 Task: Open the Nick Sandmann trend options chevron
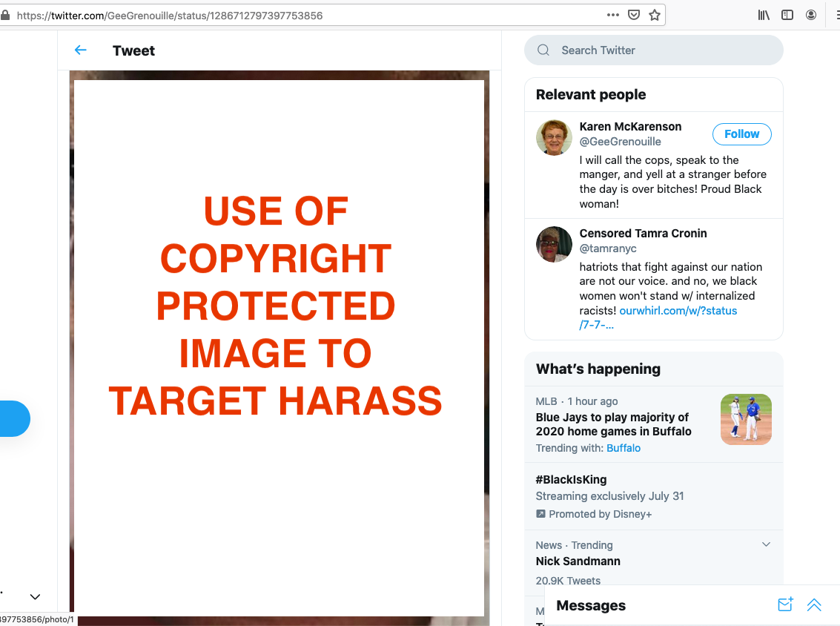click(x=766, y=545)
